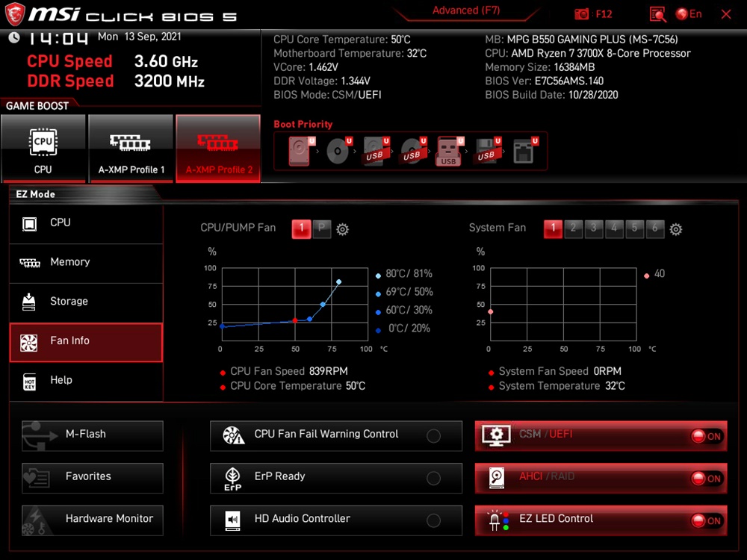747x560 pixels.
Task: Open the BIOS search icon
Action: click(x=658, y=14)
